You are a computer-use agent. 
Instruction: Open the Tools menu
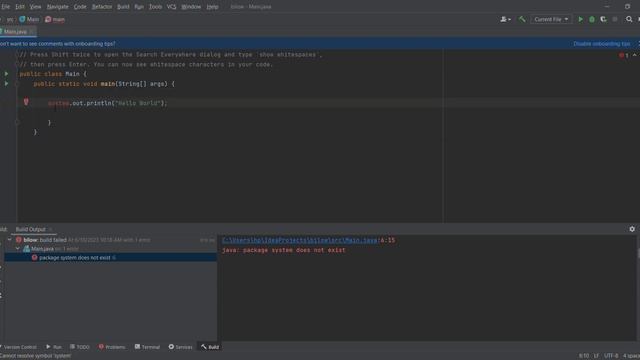(x=155, y=7)
